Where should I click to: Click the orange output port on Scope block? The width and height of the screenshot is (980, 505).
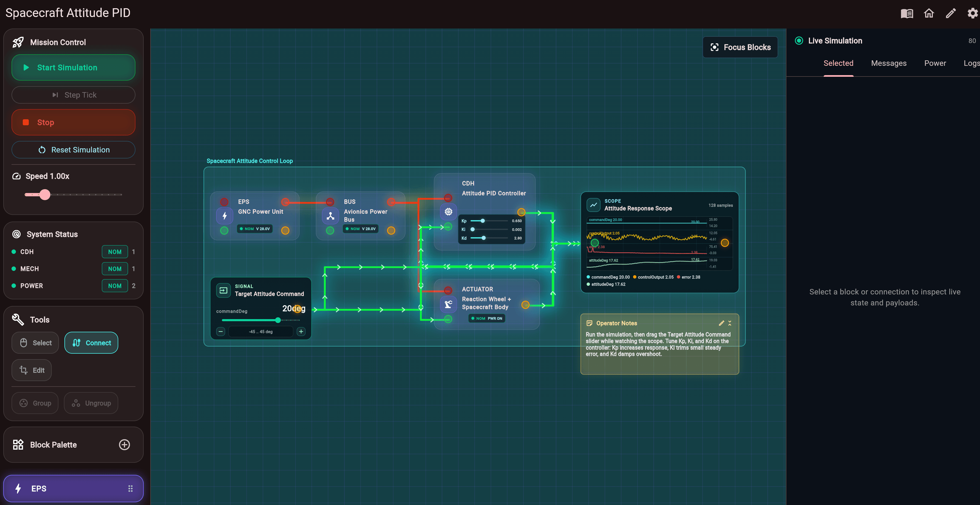(725, 243)
